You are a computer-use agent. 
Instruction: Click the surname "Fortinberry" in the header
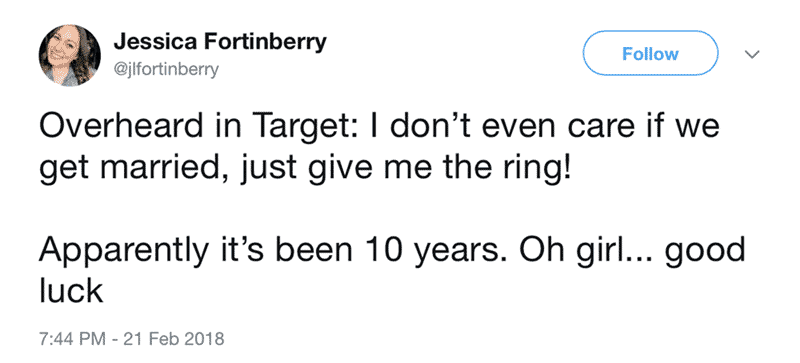tap(265, 42)
